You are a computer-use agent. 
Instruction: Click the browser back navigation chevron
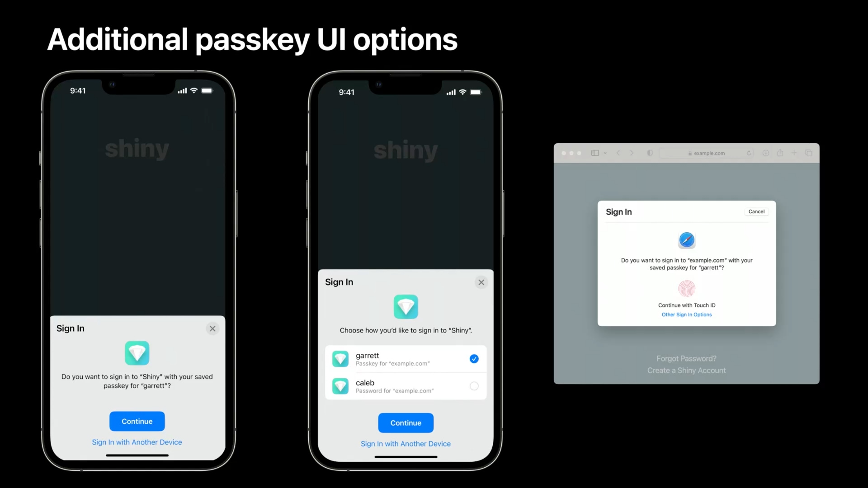click(x=618, y=153)
